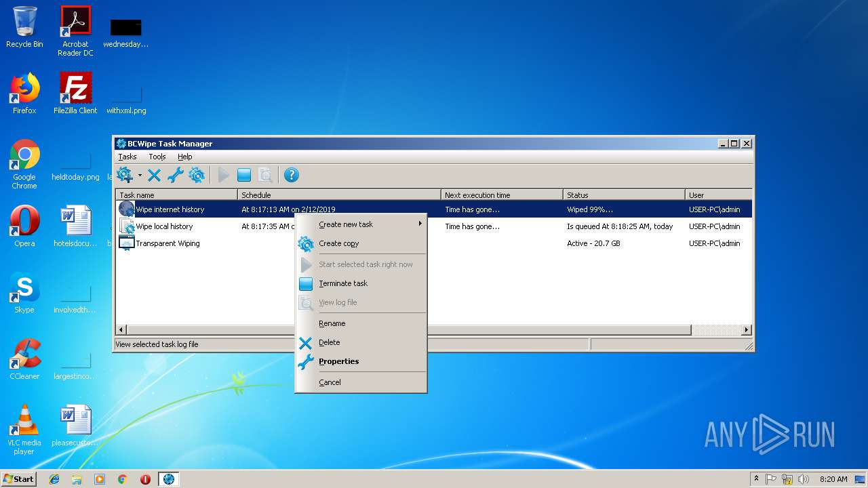The width and height of the screenshot is (868, 488).
Task: Click the volume icon in system tray
Action: coord(804,479)
